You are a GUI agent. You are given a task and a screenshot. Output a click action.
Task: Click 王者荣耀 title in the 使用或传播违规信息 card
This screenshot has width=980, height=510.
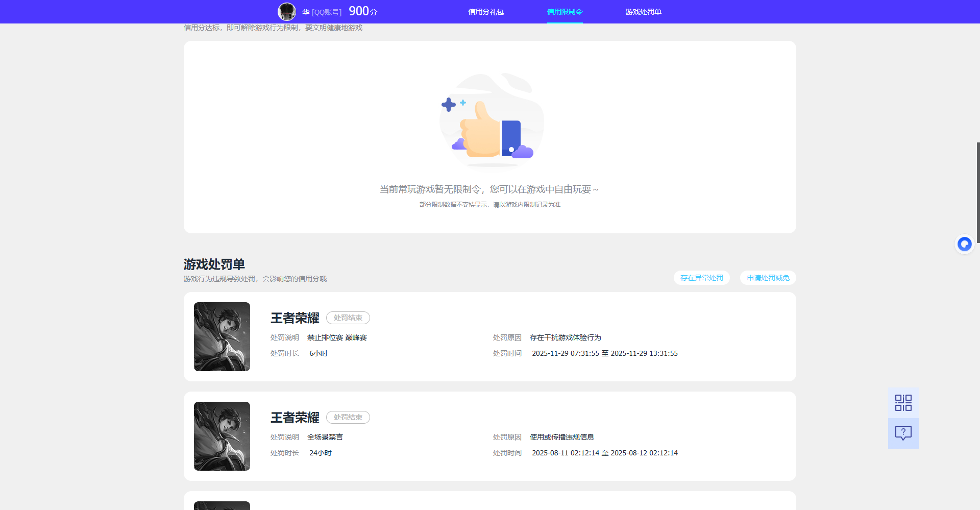point(295,418)
